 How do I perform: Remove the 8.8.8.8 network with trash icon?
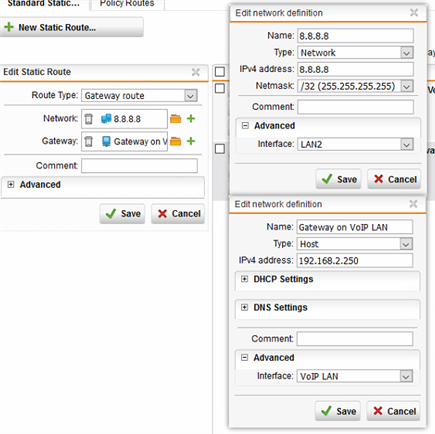88,119
